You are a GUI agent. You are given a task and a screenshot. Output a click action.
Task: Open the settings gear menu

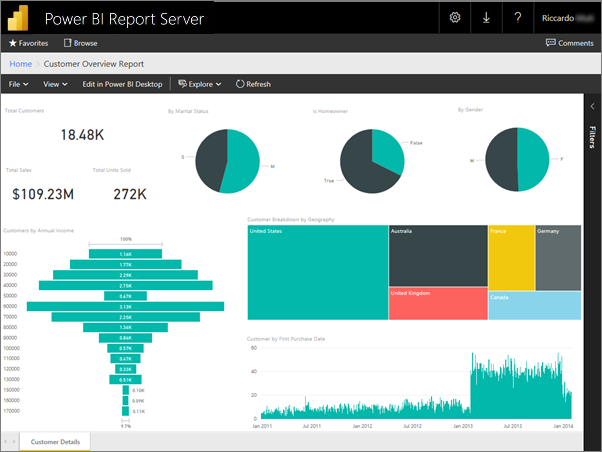(455, 18)
